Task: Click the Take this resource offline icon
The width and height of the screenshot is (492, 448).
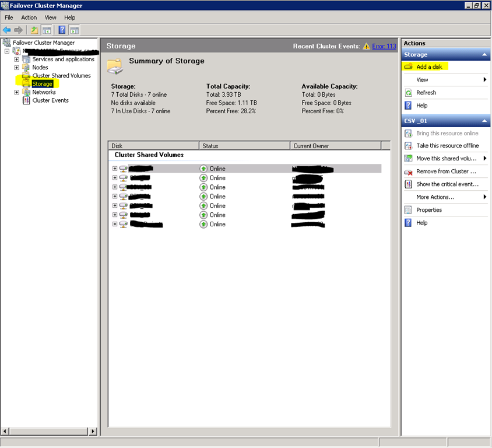Action: (x=409, y=146)
